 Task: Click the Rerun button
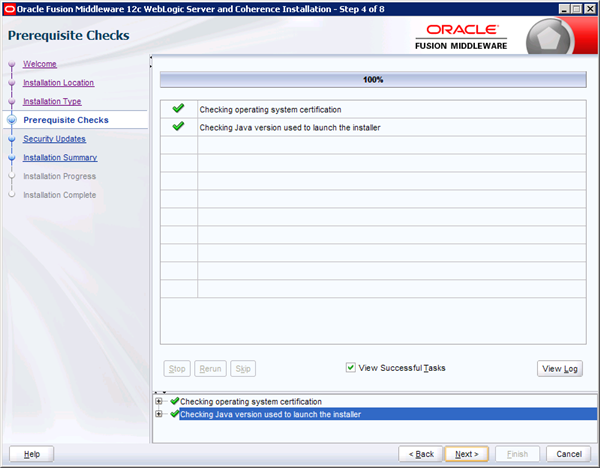[x=210, y=369]
